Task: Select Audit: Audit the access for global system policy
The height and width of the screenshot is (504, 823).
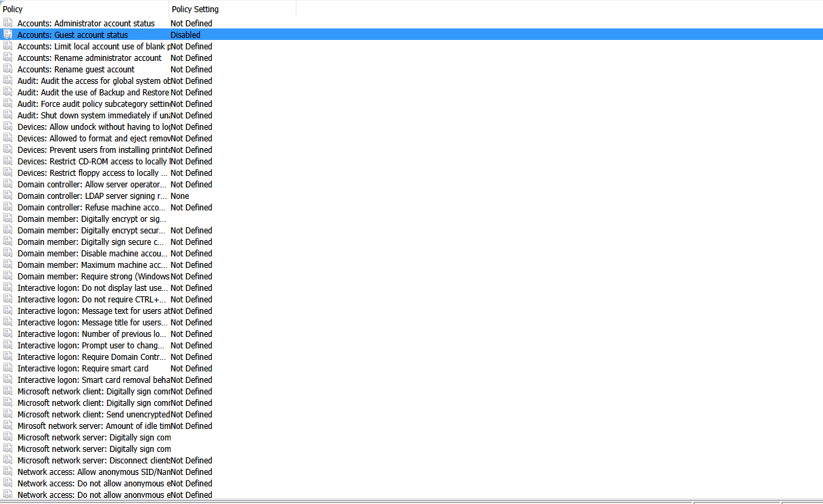Action: click(x=93, y=81)
